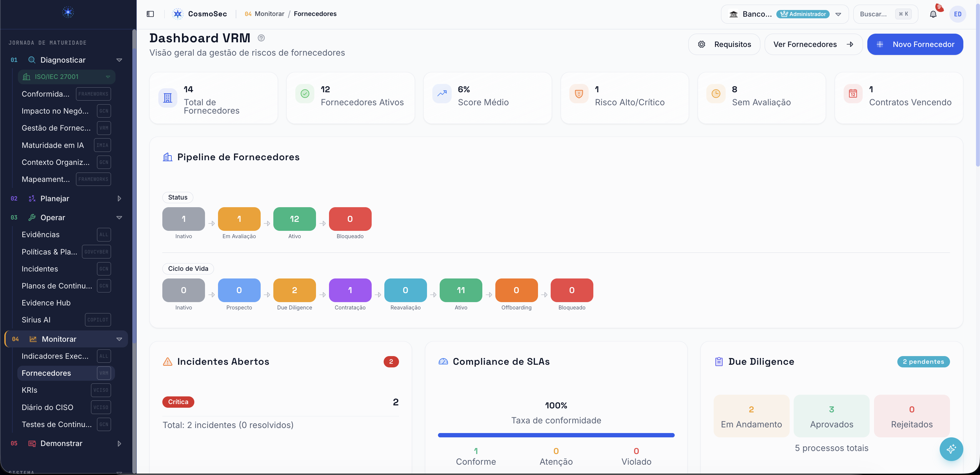Viewport: 980px width, 475px height.
Task: Click the Aprovados due diligence tile
Action: [832, 416]
